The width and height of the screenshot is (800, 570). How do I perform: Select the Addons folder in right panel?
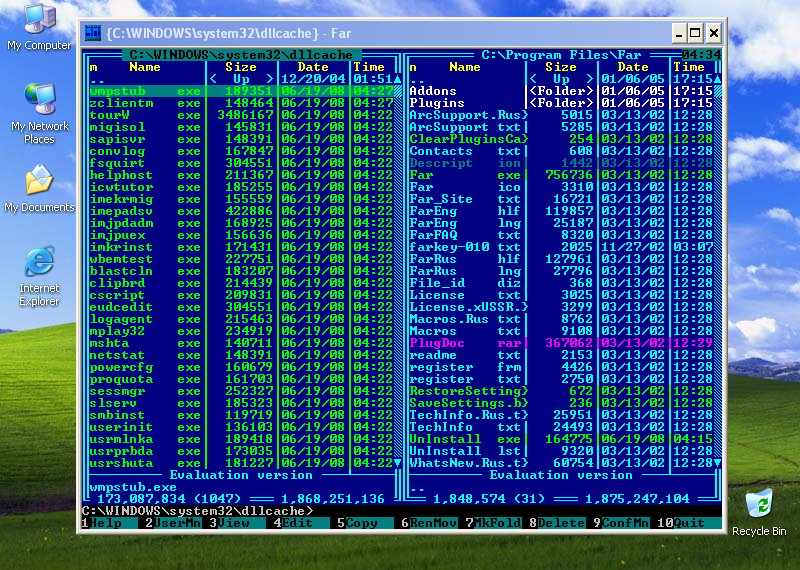coord(561,91)
